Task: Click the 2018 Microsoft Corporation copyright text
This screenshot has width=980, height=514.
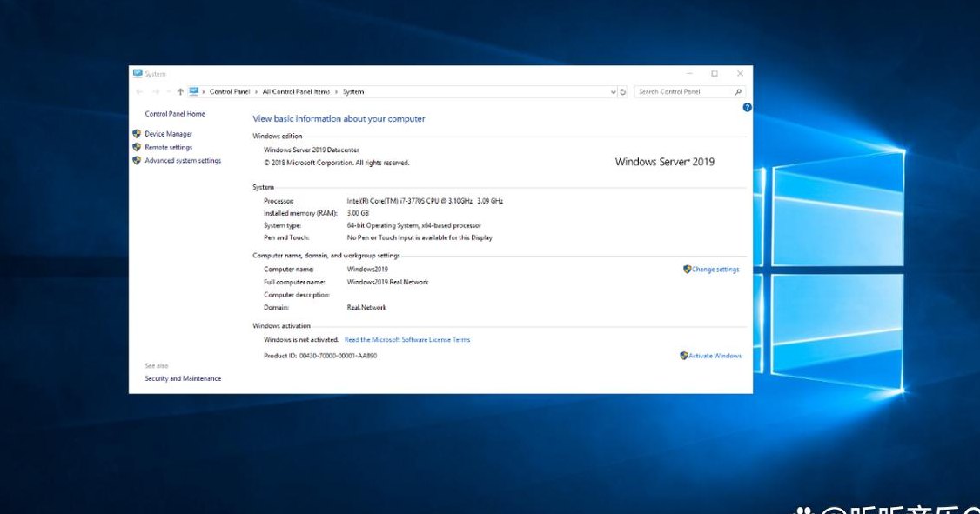Action: (337, 163)
